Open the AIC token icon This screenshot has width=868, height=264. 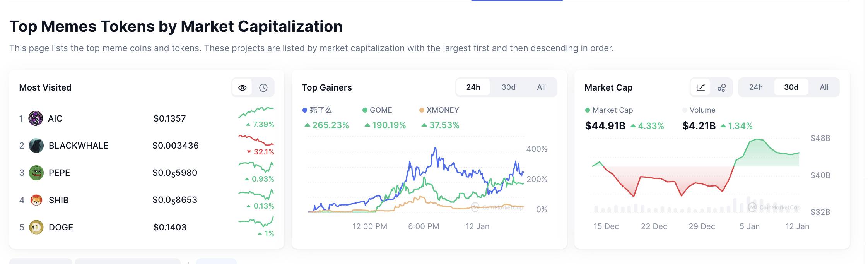[x=36, y=118]
